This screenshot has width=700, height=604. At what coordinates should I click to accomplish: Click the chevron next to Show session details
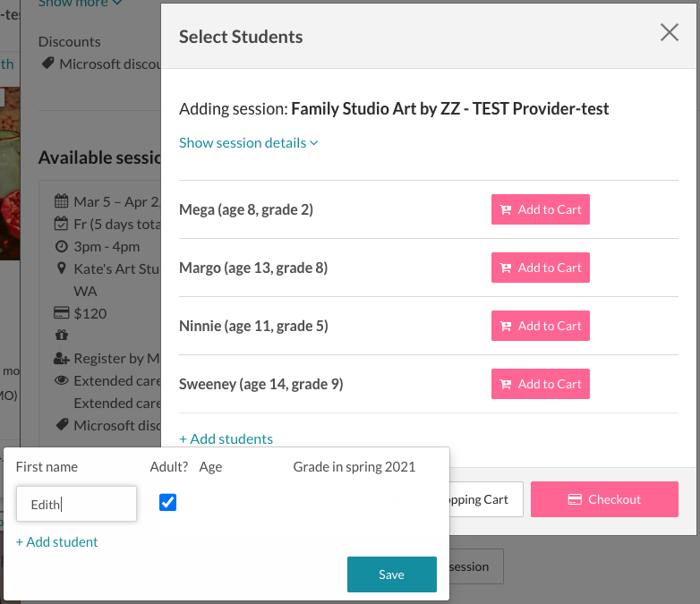pyautogui.click(x=314, y=143)
